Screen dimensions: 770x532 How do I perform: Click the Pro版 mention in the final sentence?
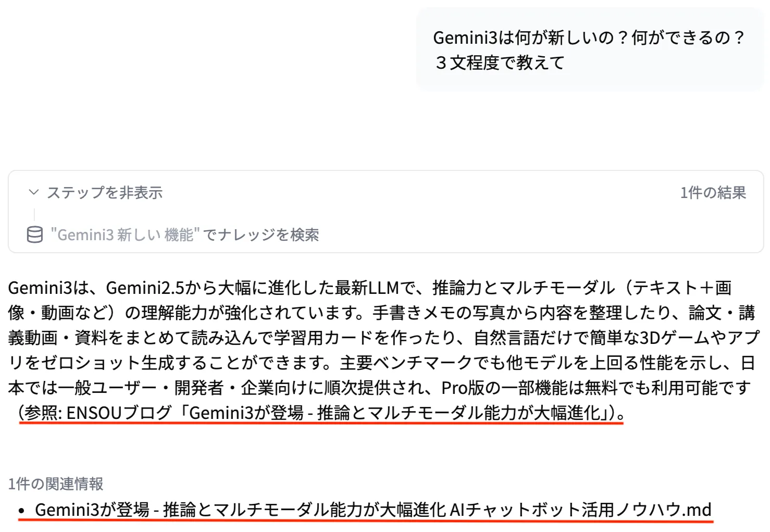(464, 388)
